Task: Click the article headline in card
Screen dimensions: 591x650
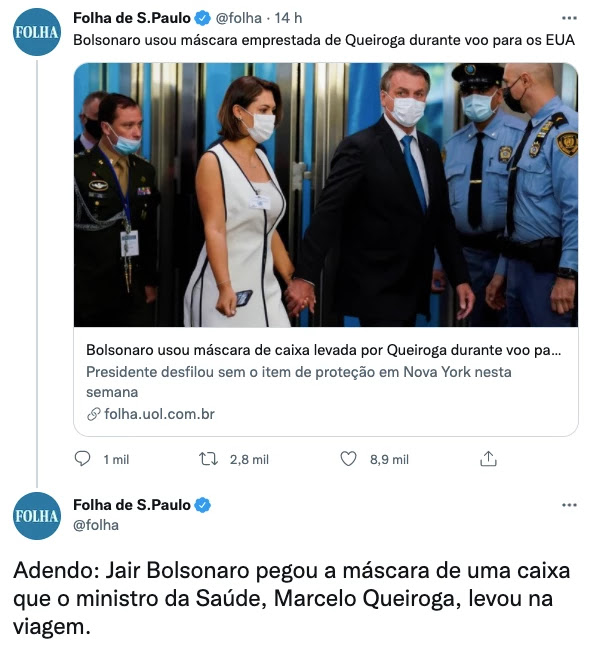Action: (x=323, y=350)
